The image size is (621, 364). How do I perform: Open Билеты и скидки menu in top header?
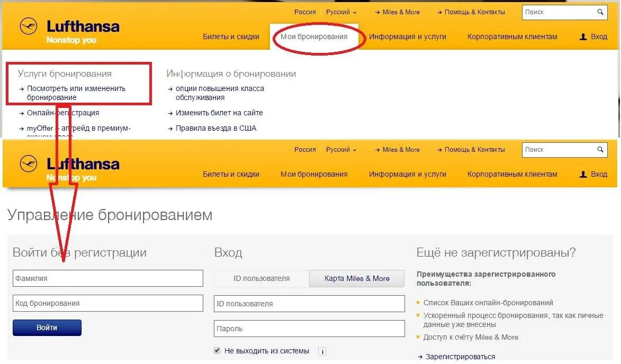[x=231, y=37]
